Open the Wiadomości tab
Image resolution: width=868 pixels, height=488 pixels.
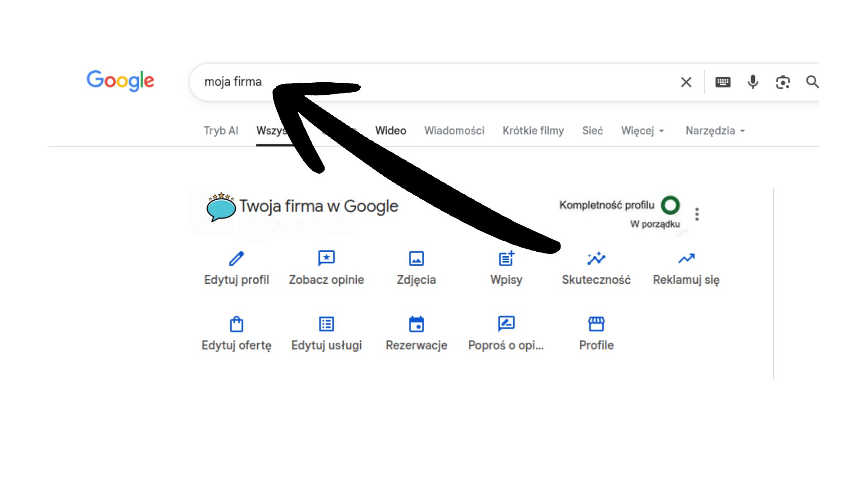coord(454,131)
